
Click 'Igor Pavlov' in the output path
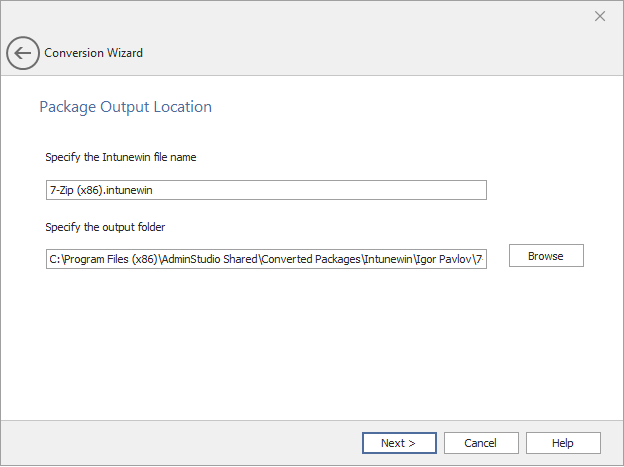(442, 260)
